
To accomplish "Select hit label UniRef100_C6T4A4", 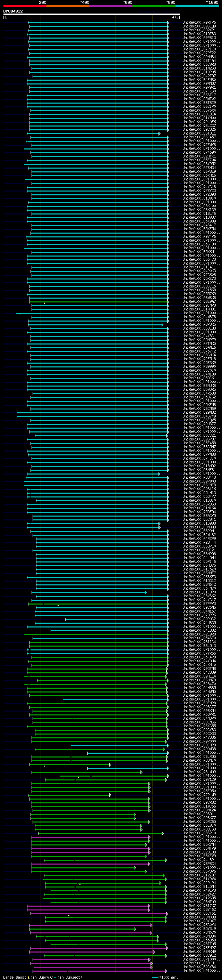I will point(199,60).
